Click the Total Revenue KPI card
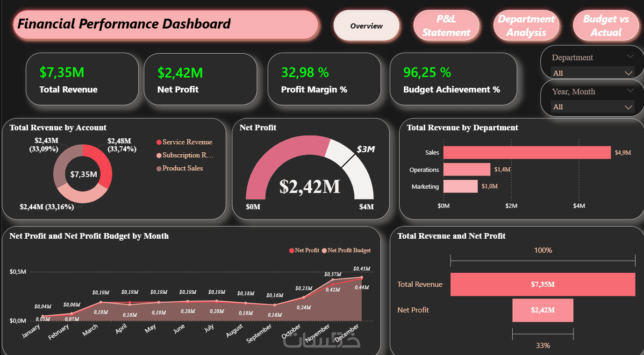 (82, 79)
